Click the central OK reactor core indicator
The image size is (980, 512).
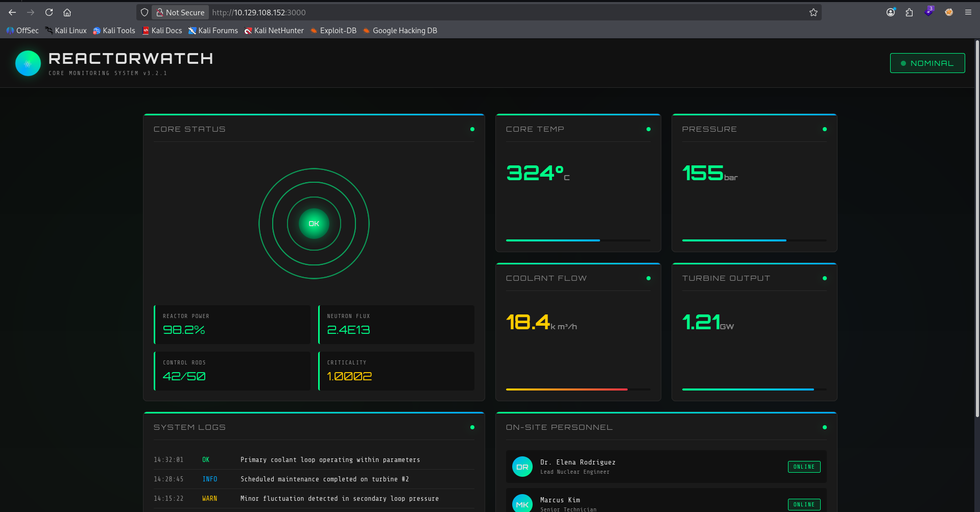pos(314,224)
